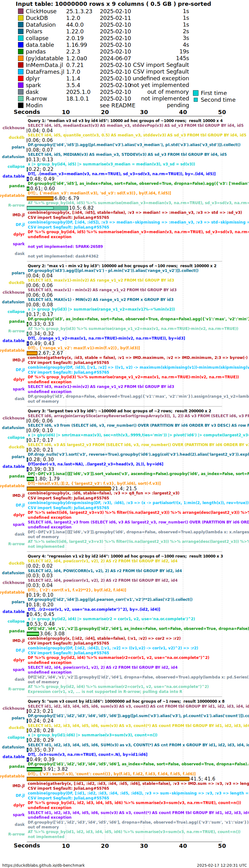Click the 19s time for pandas in legend
Image resolution: width=249 pixels, height=868 pixels.
pyautogui.click(x=184, y=52)
